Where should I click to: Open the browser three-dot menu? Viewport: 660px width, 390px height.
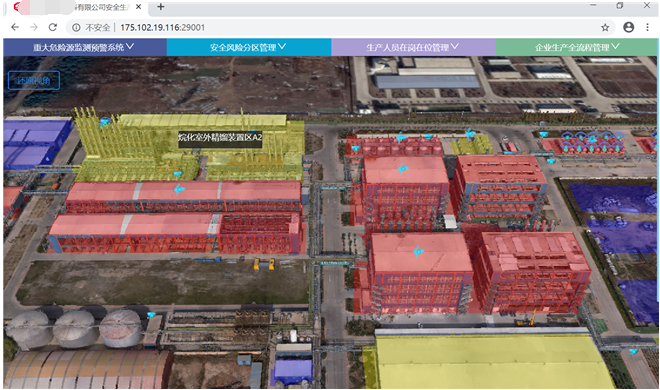tap(647, 27)
